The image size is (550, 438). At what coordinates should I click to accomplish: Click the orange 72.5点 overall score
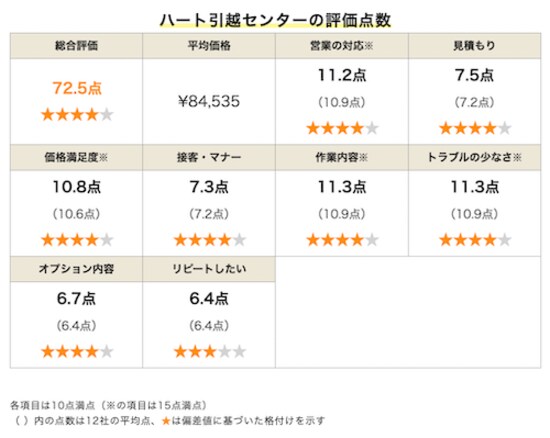(77, 88)
